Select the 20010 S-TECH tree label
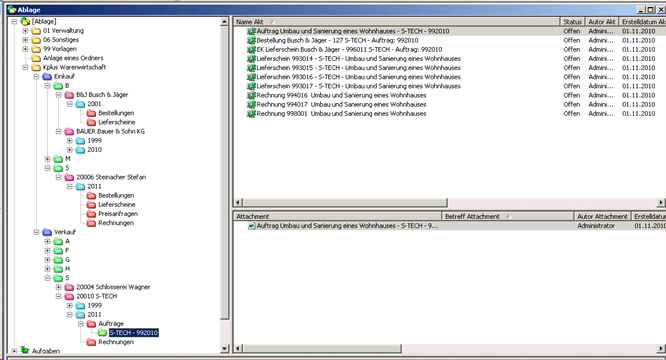Viewport: 666px width, 360px height. click(96, 296)
